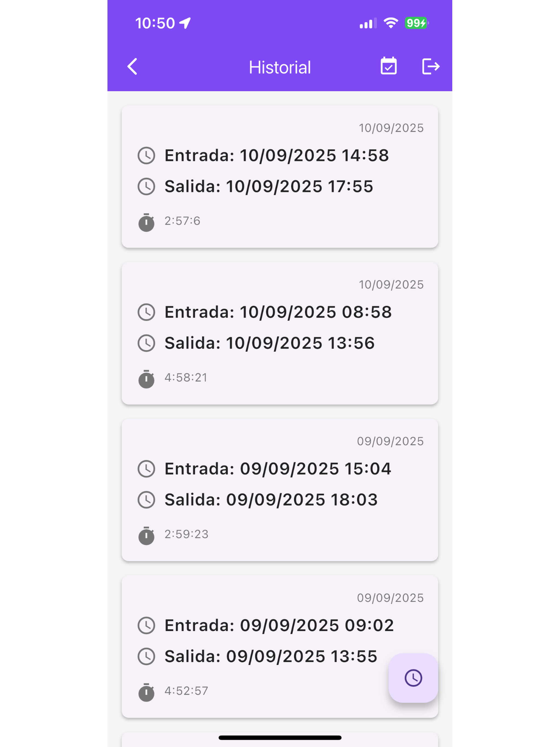This screenshot has width=560, height=747.
Task: Select the Entrada 10/09/2025 08:58 entry
Action: 278,312
